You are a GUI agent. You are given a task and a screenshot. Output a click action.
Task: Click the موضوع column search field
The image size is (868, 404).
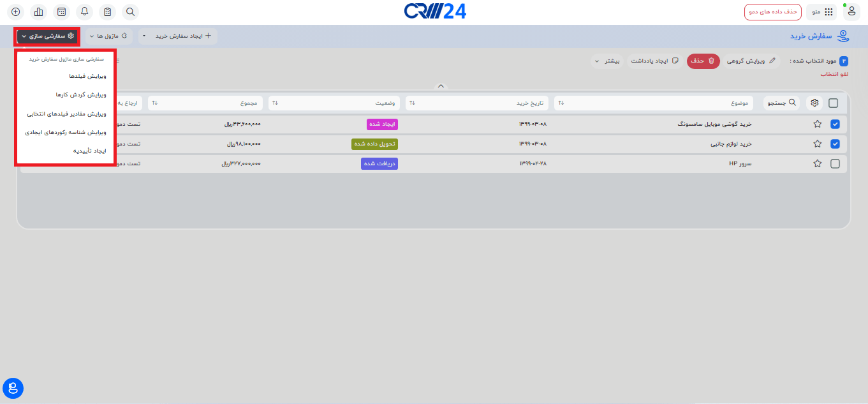[654, 103]
